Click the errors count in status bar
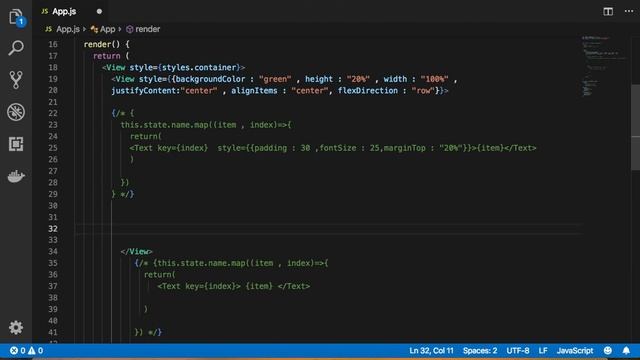Screen dimensions: 640x360 click(x=18, y=351)
